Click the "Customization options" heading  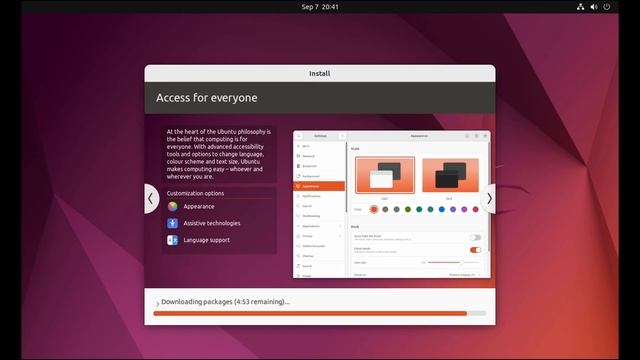click(195, 193)
